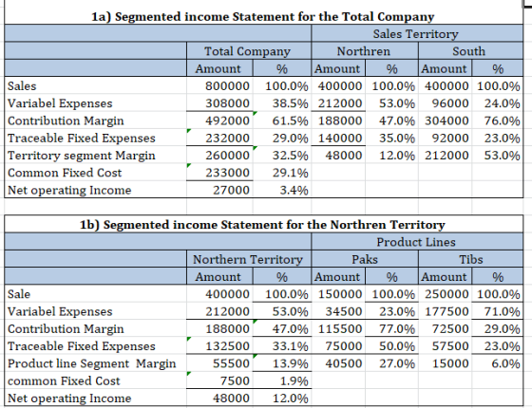Select the net operating income cell 27000
532x408 pixels.
pyautogui.click(x=219, y=190)
